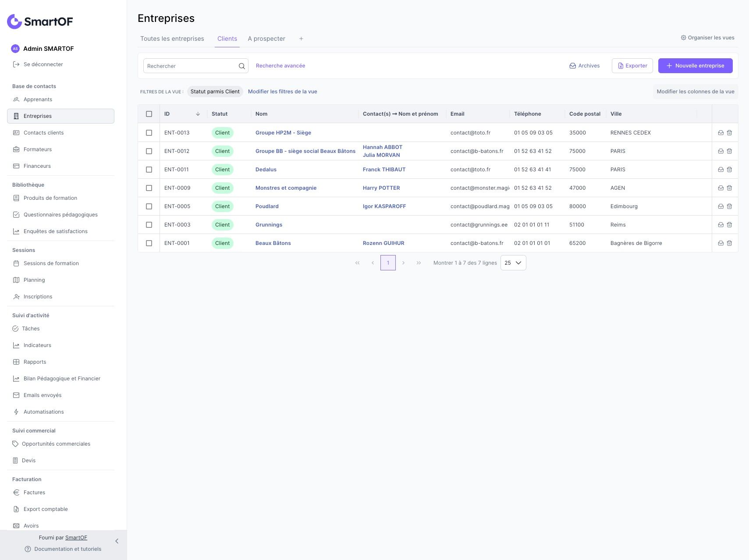
Task: Archive the Poudlard company row
Action: click(x=721, y=206)
